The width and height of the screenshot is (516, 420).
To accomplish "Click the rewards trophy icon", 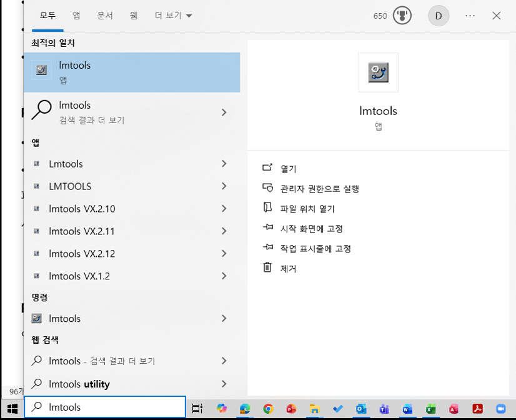I will pos(402,16).
